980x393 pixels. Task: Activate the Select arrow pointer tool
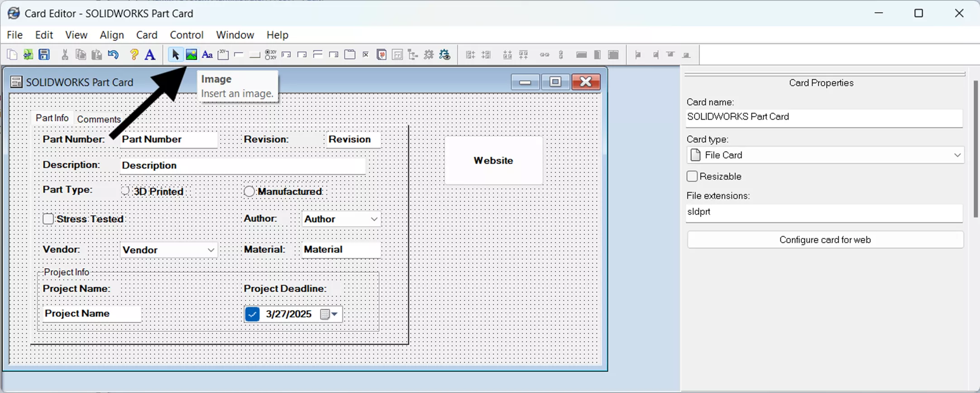point(175,55)
